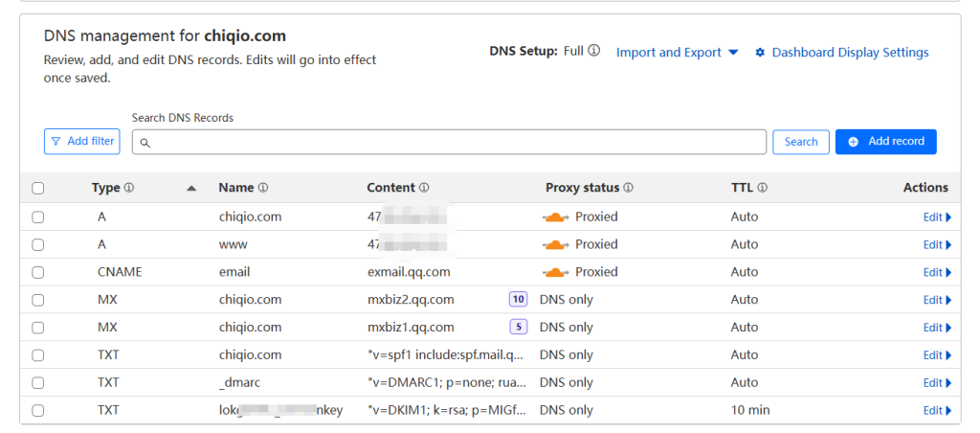The height and width of the screenshot is (433, 980).
Task: Click in the Search DNS Records field
Action: (x=449, y=142)
